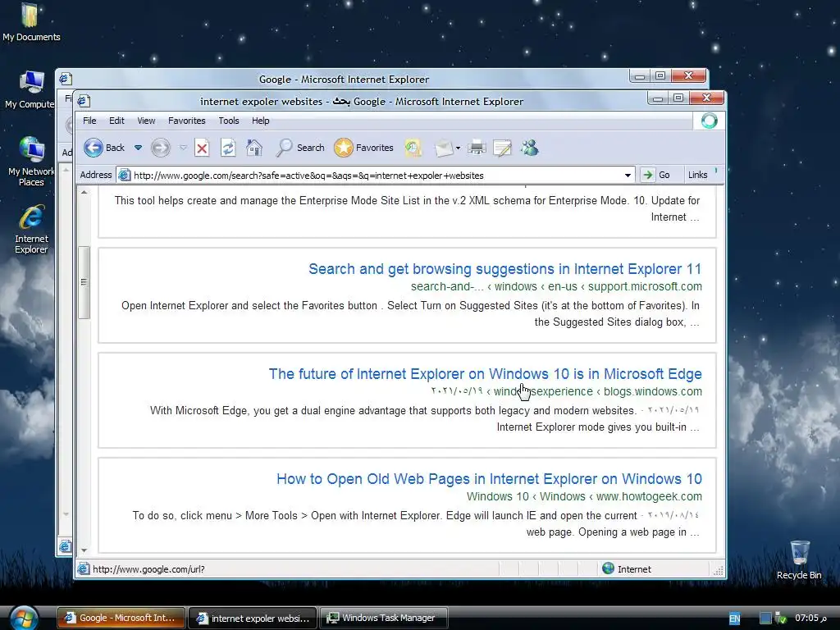The width and height of the screenshot is (840, 630).
Task: Click the network tray icon with green check
Action: [781, 619]
